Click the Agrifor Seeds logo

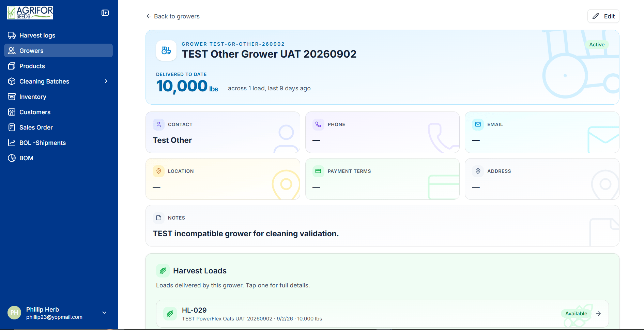pyautogui.click(x=30, y=13)
